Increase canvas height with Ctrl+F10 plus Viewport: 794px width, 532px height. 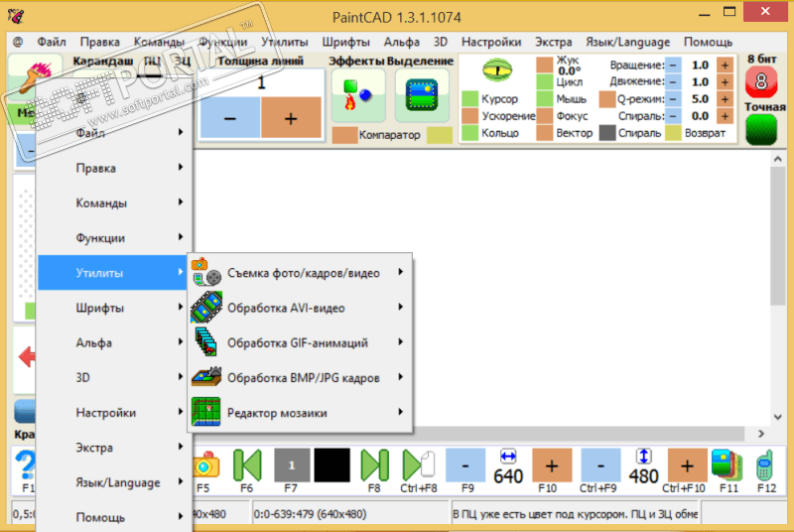click(x=687, y=465)
